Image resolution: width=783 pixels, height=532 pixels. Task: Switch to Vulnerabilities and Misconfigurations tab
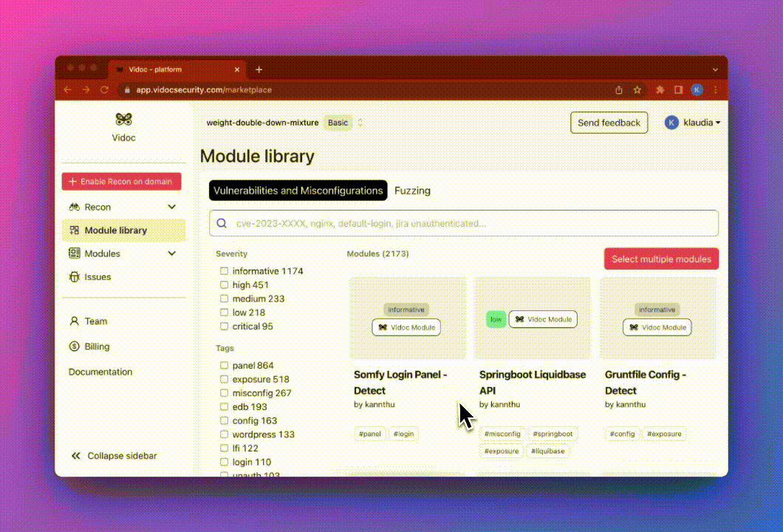(298, 191)
